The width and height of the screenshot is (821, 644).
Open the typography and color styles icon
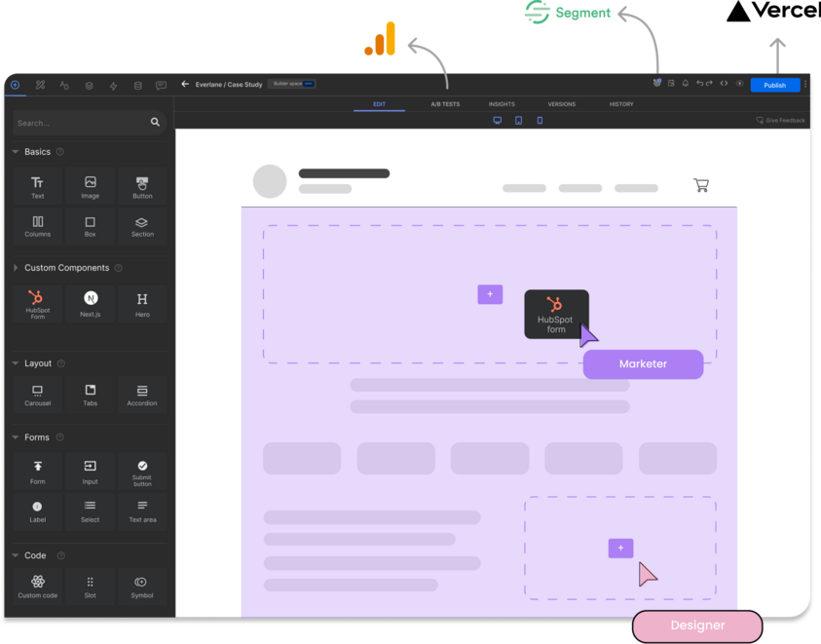coord(64,85)
